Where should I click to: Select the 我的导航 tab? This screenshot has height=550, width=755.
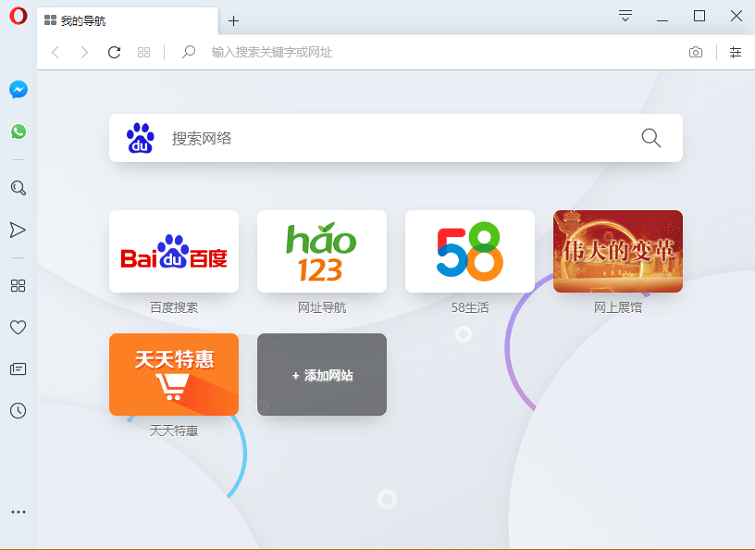pos(120,21)
